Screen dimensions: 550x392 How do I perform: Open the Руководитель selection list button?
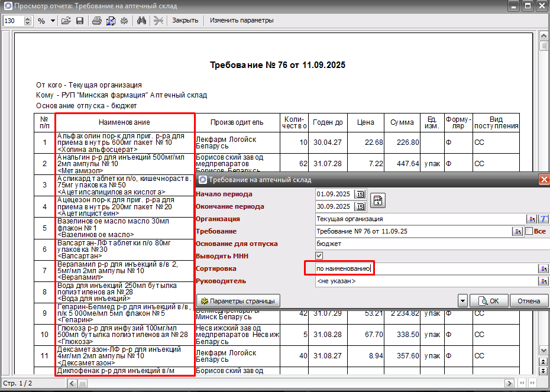(543, 281)
